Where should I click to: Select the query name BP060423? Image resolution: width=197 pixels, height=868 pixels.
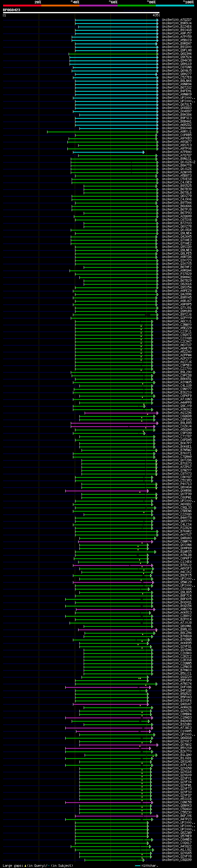coord(11,10)
